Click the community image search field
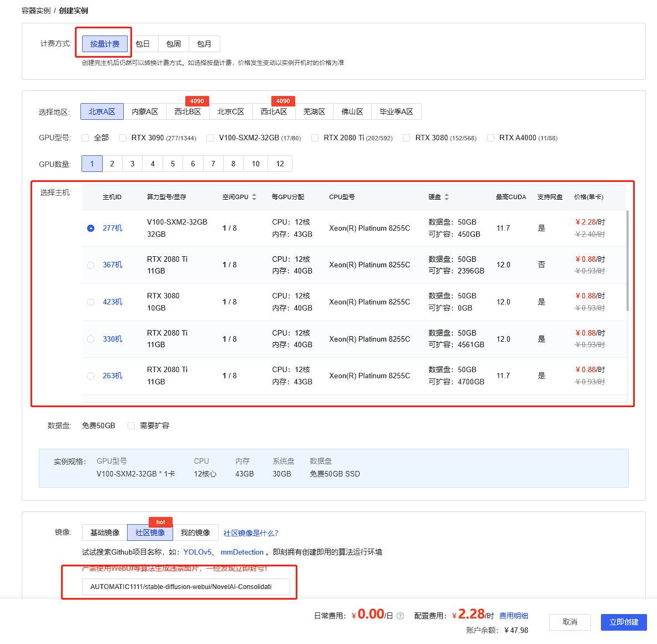 point(186,587)
